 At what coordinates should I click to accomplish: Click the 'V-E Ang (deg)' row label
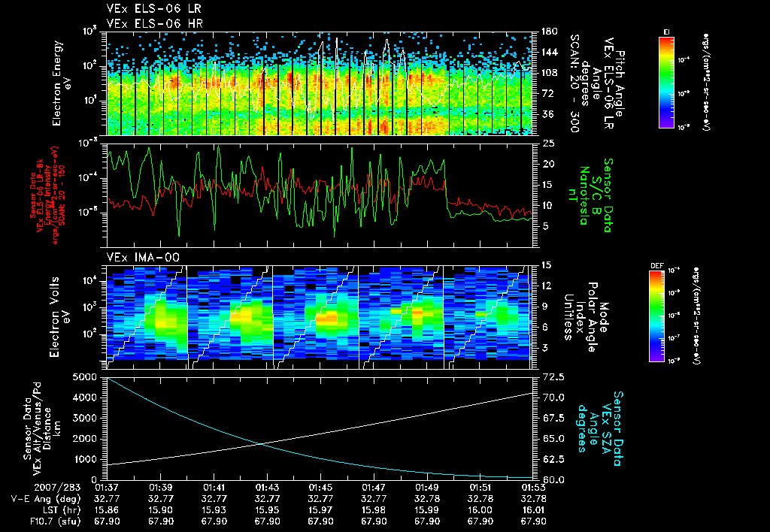tap(45, 499)
